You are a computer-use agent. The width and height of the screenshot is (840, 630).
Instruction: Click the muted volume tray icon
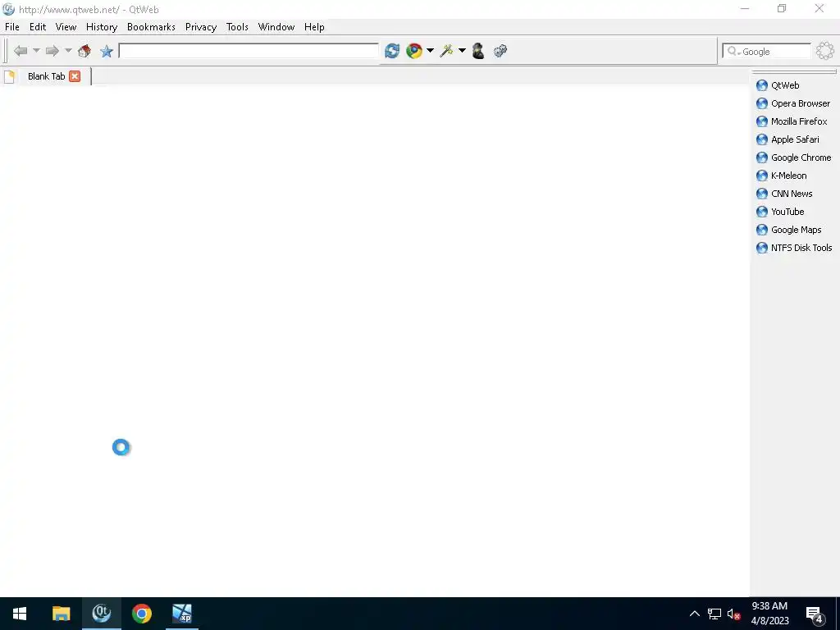(733, 614)
